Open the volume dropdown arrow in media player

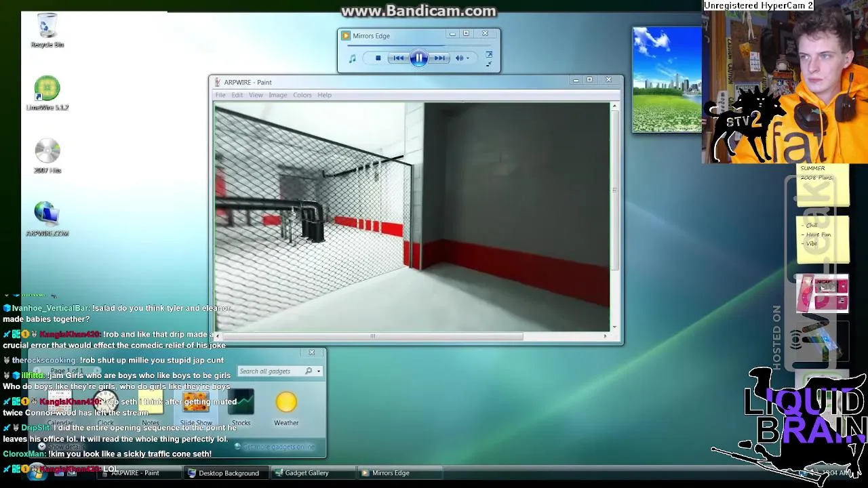pos(468,58)
